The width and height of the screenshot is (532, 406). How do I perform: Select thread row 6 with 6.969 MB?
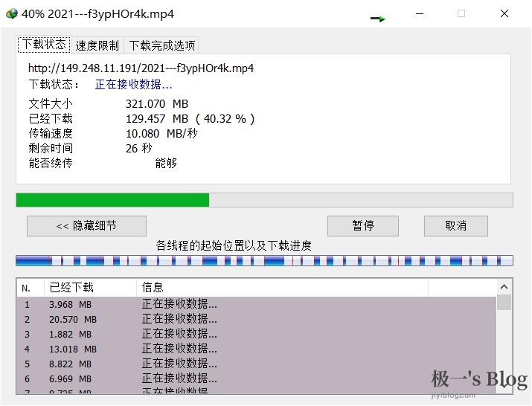(257, 379)
